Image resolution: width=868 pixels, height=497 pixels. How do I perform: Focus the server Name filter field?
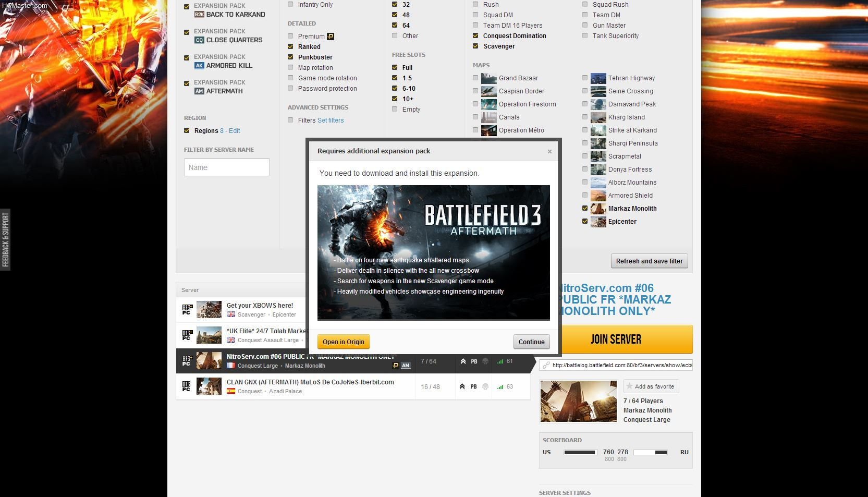coord(227,167)
